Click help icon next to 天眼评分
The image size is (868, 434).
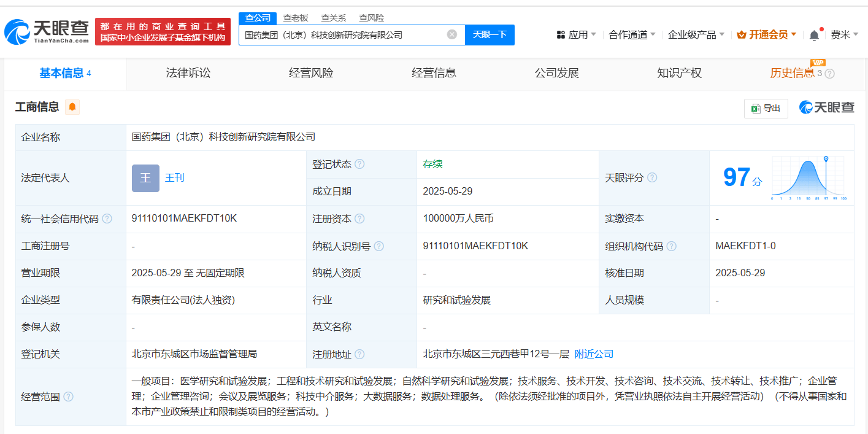(x=652, y=178)
